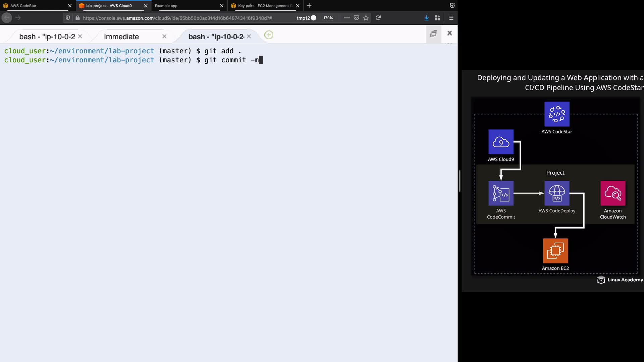Open a new browser tab

click(309, 5)
